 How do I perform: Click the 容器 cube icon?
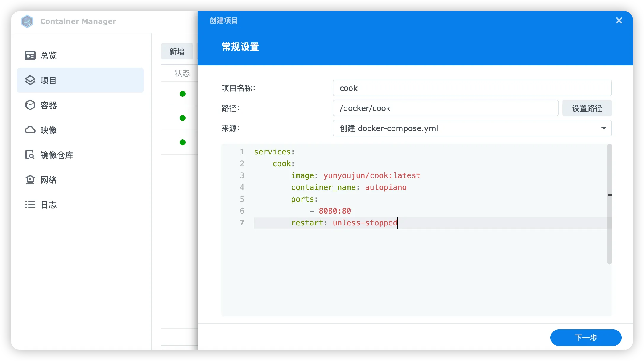click(x=30, y=105)
